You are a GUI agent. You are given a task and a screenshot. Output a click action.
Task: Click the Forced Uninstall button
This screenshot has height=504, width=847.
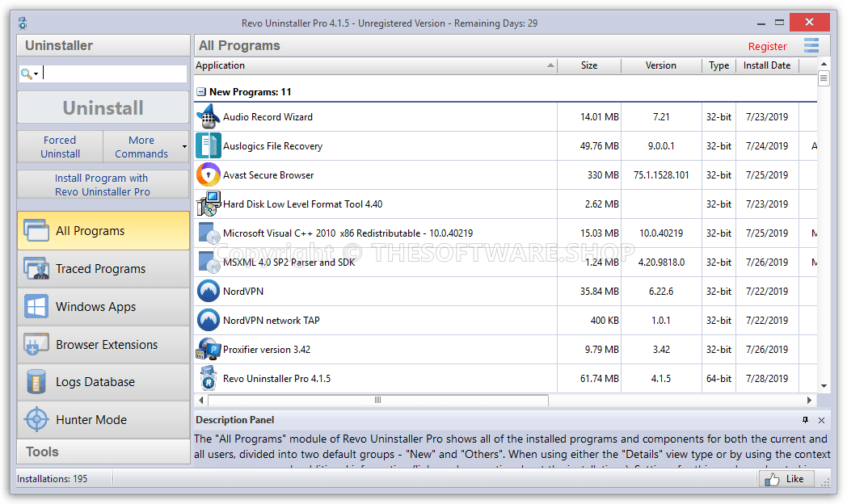point(60,147)
